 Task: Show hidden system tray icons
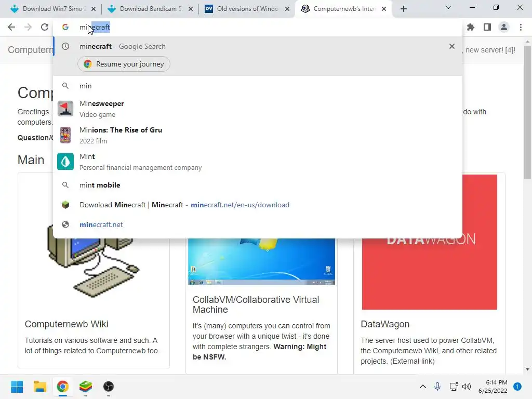pyautogui.click(x=423, y=387)
